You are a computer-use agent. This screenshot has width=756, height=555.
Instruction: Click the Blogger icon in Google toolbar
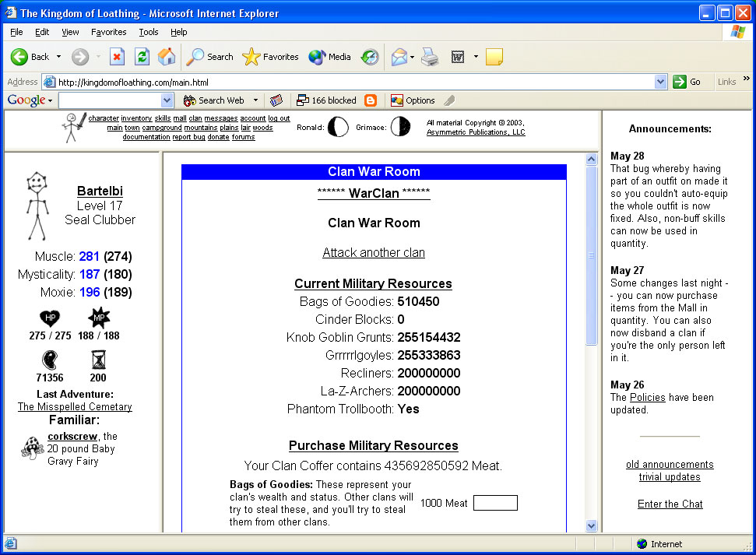tap(371, 100)
